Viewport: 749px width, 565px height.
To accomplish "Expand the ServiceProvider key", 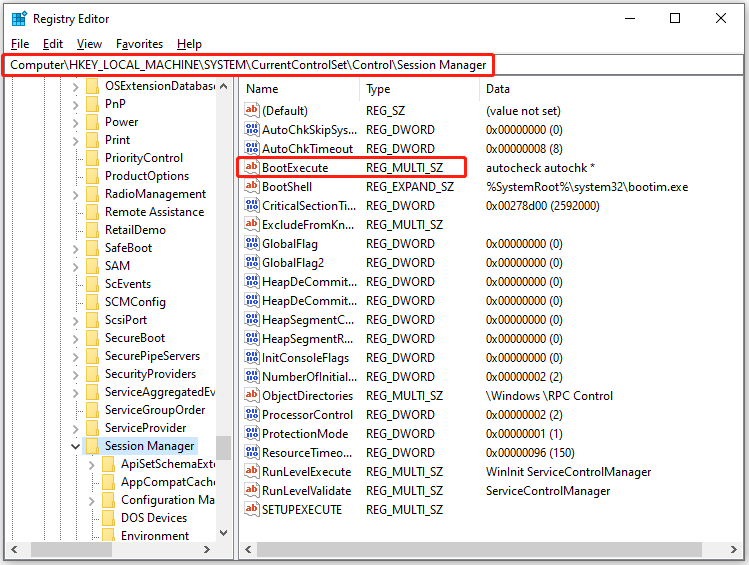I will pyautogui.click(x=75, y=428).
